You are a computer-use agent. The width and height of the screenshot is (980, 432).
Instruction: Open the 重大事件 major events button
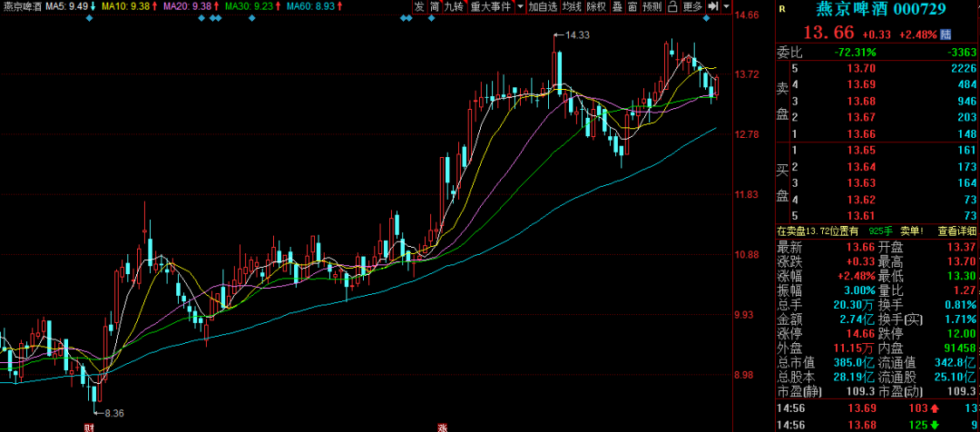click(x=491, y=7)
